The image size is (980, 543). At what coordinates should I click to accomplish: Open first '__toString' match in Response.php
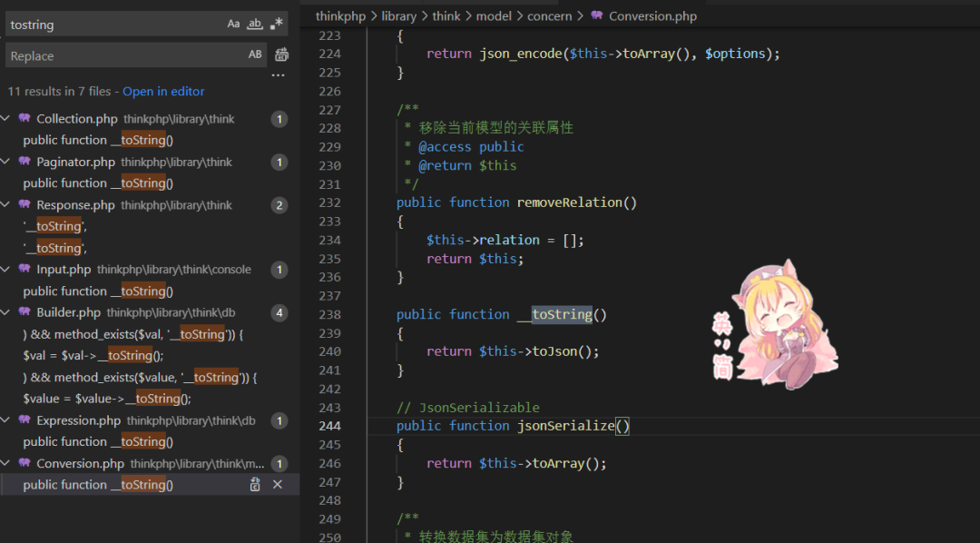55,226
